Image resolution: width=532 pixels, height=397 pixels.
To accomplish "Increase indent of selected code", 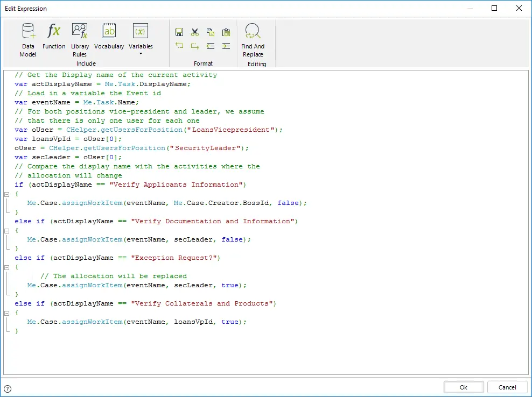I will 226,46.
